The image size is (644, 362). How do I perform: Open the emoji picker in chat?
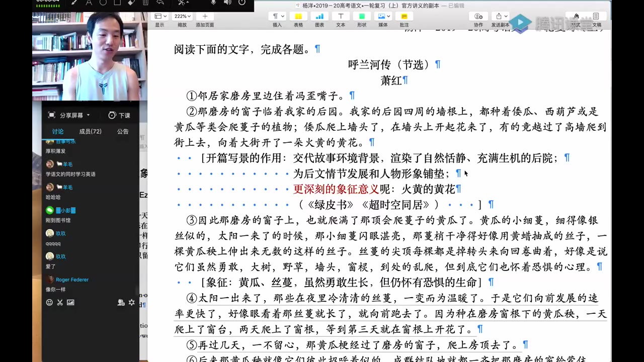[49, 302]
